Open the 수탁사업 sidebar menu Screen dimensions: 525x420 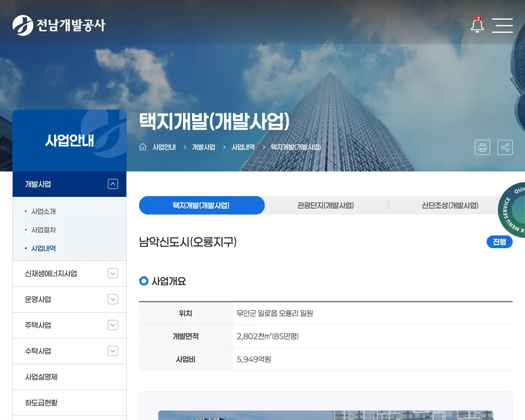[x=38, y=351]
